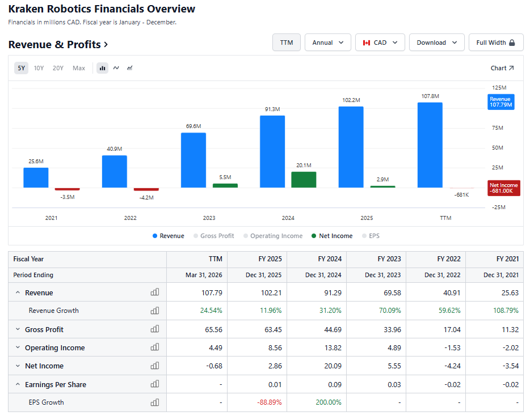This screenshot has height=420, width=530.
Task: Click the 2024 revenue bar 91.3M
Action: (x=272, y=151)
